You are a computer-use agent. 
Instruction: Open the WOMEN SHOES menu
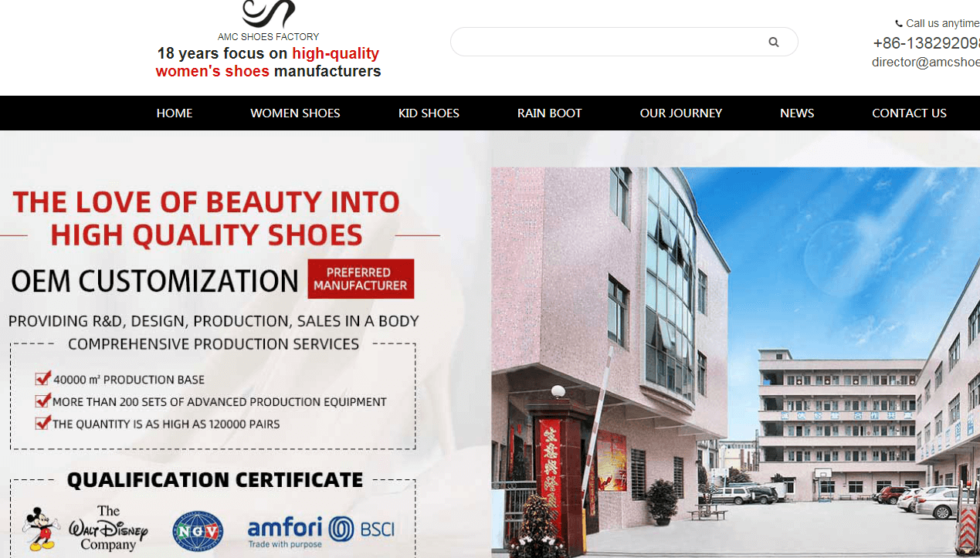(x=295, y=113)
